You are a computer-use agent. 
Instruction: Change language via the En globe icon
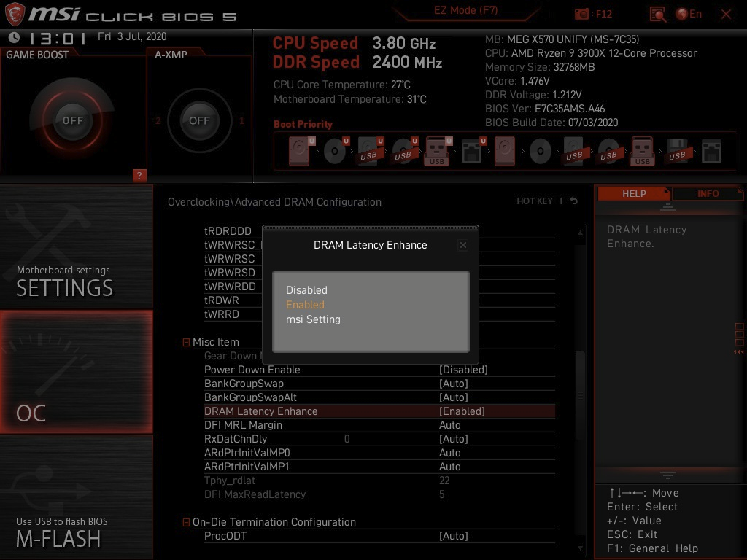pos(689,15)
